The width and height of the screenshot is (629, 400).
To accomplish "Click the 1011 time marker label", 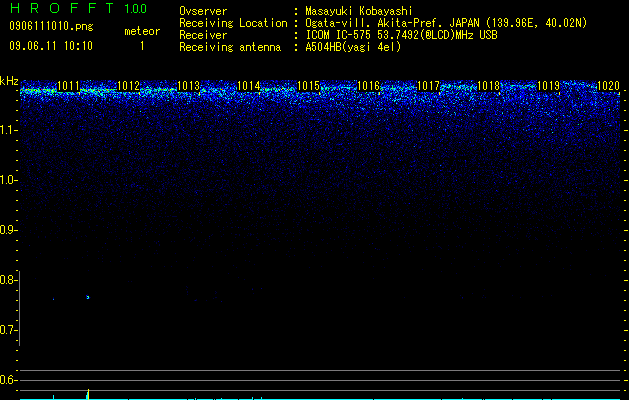I will (x=69, y=85).
